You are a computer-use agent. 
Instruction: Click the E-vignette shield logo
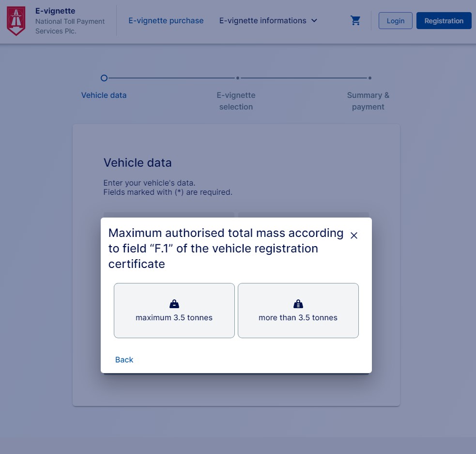(x=16, y=21)
